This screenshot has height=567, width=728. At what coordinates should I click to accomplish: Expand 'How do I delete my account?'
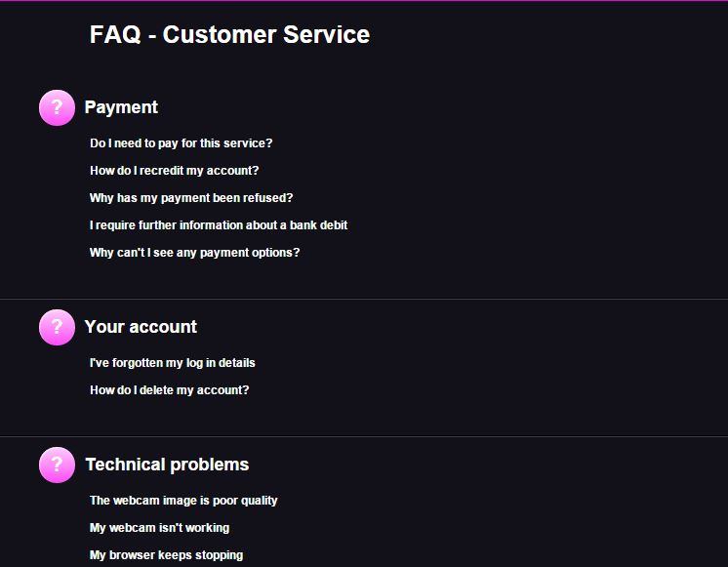(x=170, y=390)
